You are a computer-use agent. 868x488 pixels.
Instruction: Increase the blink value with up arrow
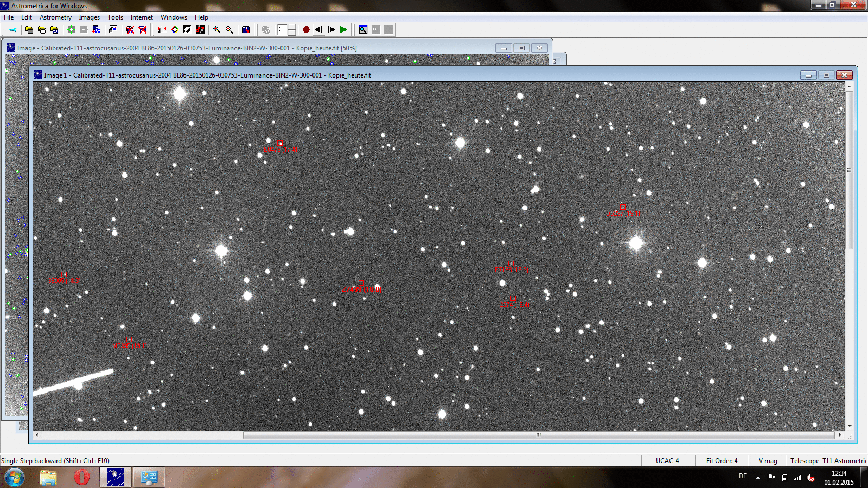[x=292, y=27]
